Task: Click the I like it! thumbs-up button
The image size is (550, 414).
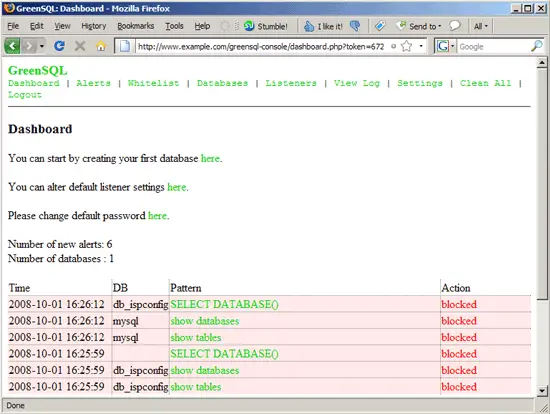Action: point(323,26)
